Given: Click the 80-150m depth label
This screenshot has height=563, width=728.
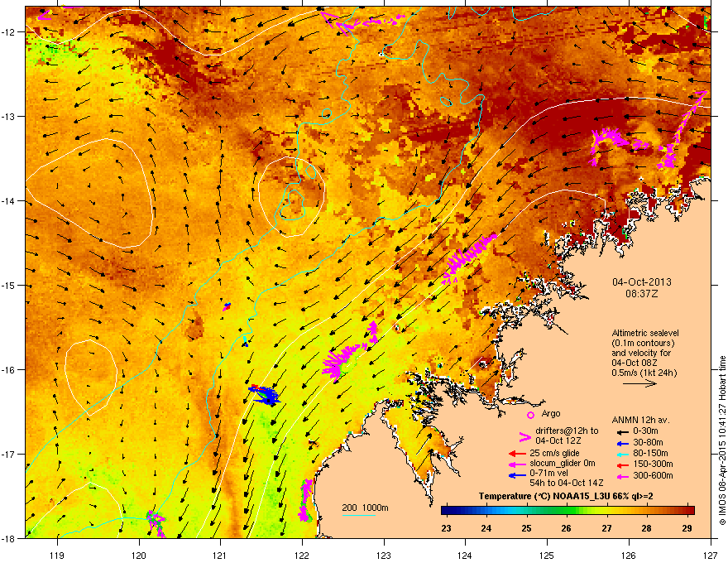Looking at the screenshot, I should pyautogui.click(x=650, y=453).
